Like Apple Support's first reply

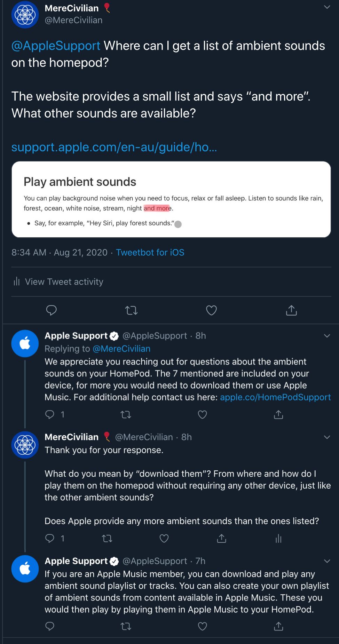pyautogui.click(x=202, y=414)
